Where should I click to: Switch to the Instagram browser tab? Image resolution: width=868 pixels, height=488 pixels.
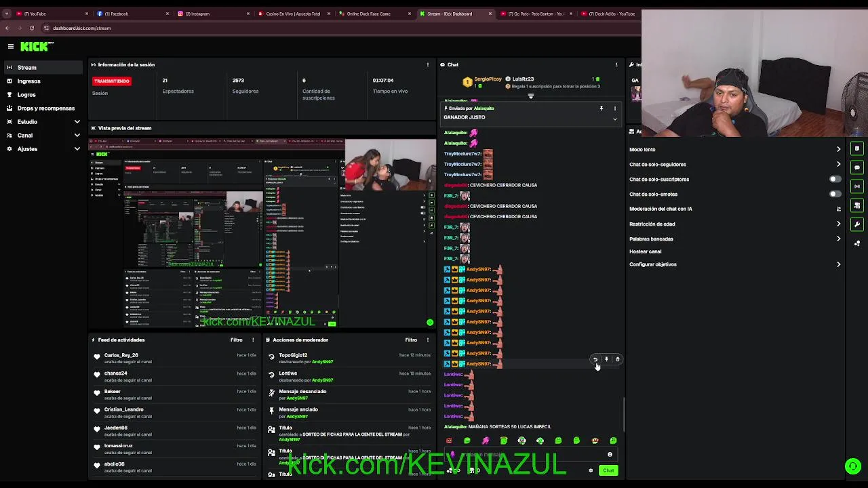pos(213,14)
